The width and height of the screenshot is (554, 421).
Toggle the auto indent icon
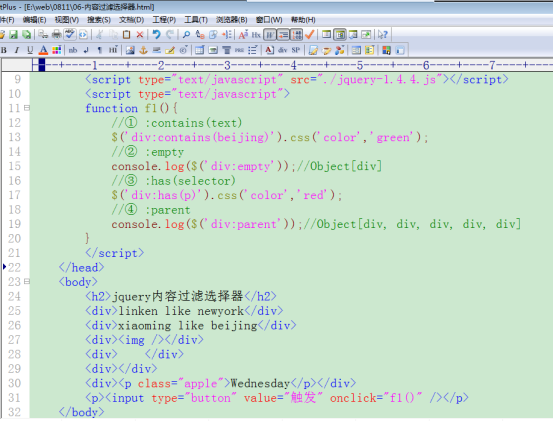click(x=283, y=34)
